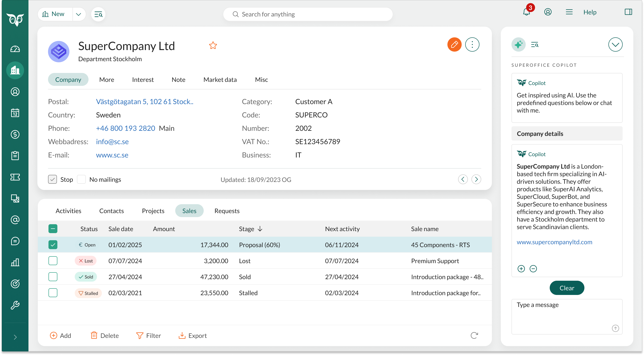Image resolution: width=644 pixels, height=355 pixels.
Task: Select the Sales dollar icon in sidebar
Action: pyautogui.click(x=15, y=135)
